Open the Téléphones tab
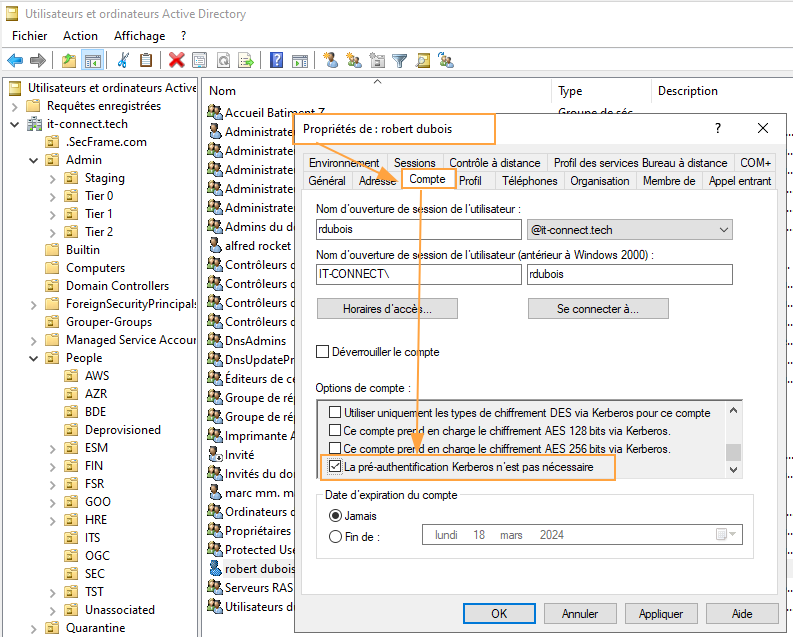 point(530,180)
